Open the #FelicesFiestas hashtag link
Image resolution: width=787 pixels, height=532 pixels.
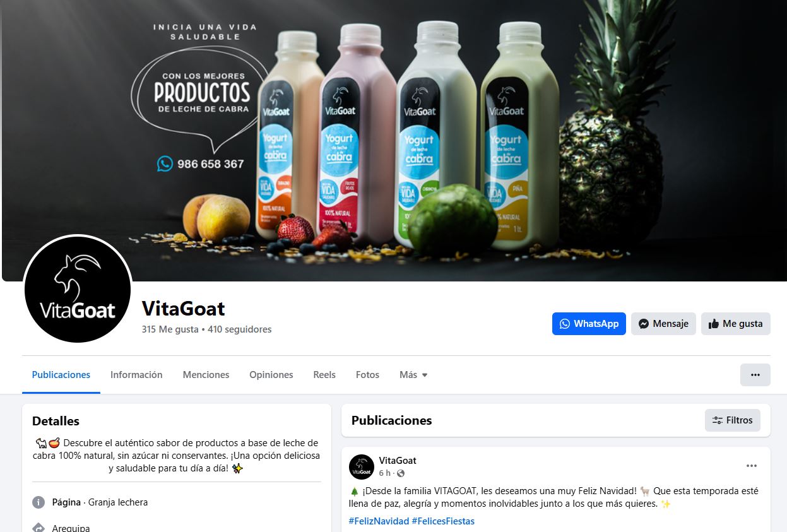coord(443,521)
